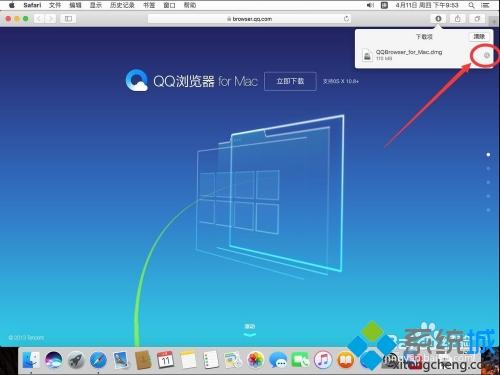500x375 pixels.
Task: Select the third page indicator dot
Action: tap(488, 182)
